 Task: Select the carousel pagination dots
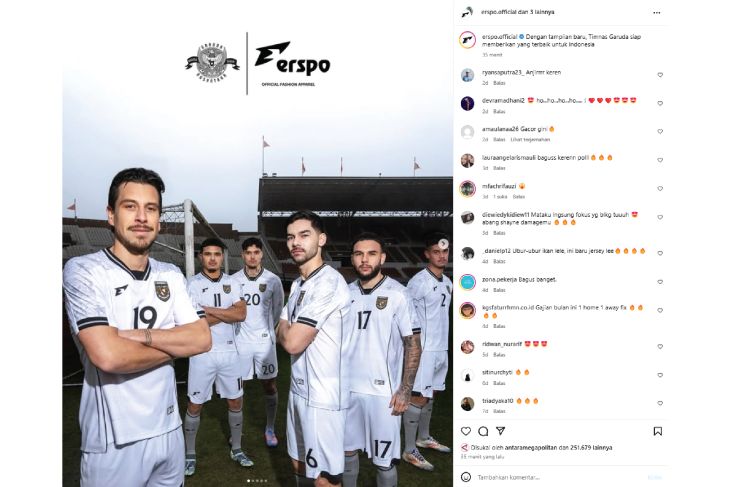point(257,480)
